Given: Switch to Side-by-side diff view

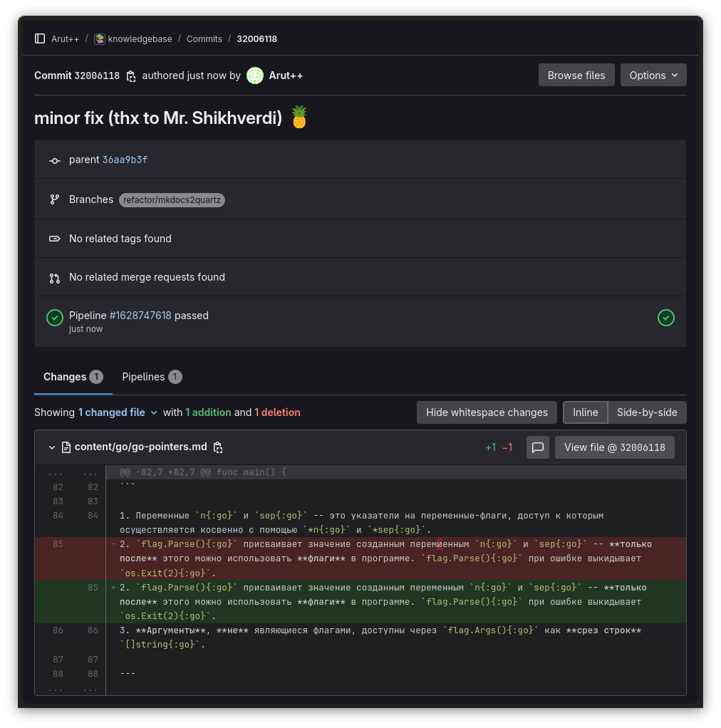Looking at the screenshot, I should tap(647, 412).
